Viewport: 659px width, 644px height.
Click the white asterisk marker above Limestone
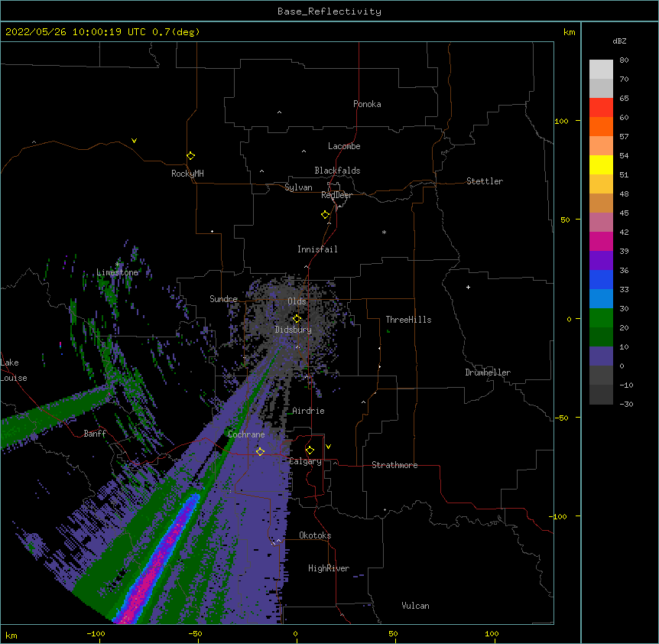coord(117,264)
